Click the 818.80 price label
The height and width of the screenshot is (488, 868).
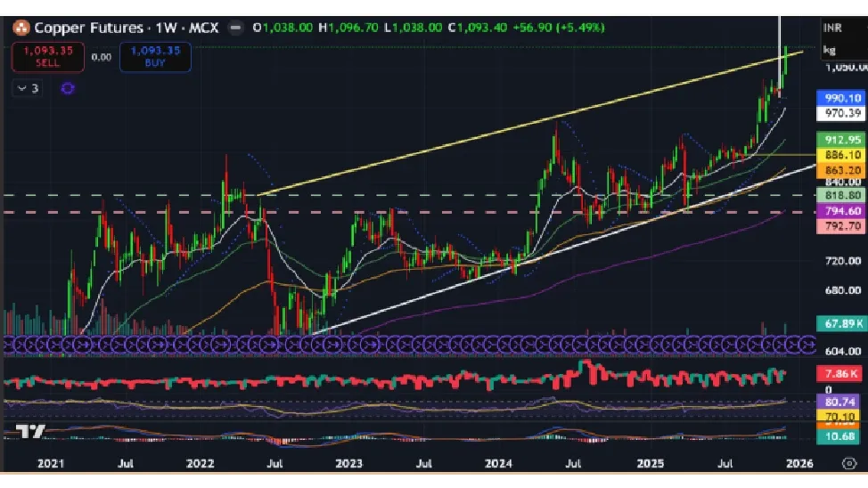840,195
